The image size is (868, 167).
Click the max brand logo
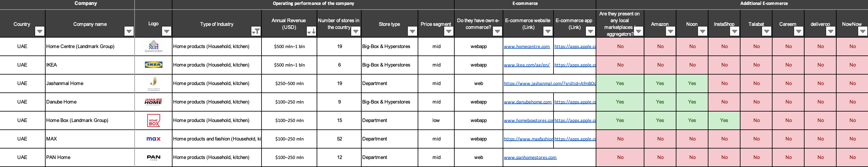tap(153, 139)
